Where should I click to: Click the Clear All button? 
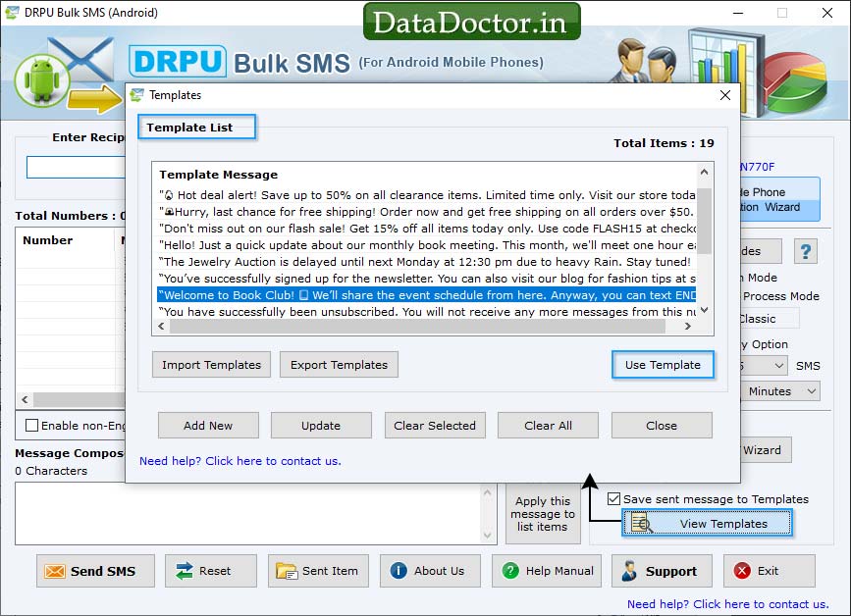pyautogui.click(x=548, y=426)
